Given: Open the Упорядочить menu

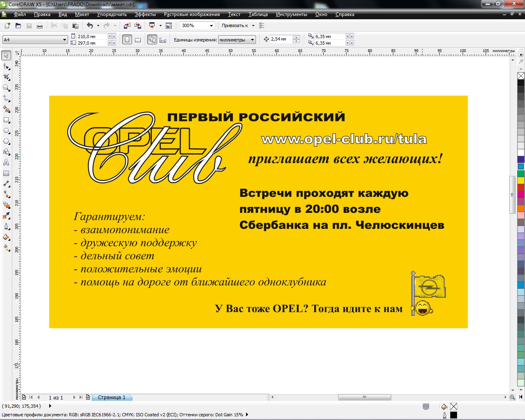Looking at the screenshot, I should (112, 14).
